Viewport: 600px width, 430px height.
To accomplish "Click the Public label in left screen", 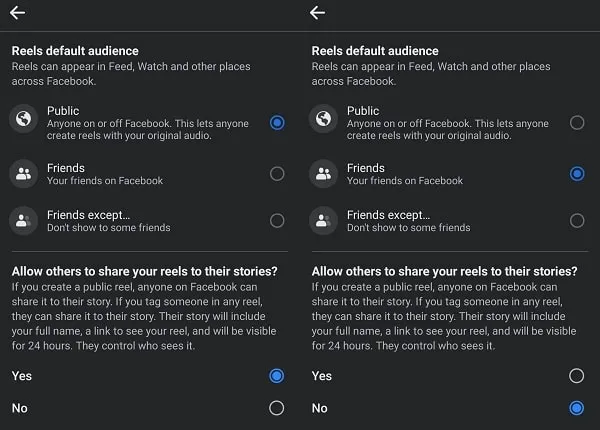I will pos(63,111).
